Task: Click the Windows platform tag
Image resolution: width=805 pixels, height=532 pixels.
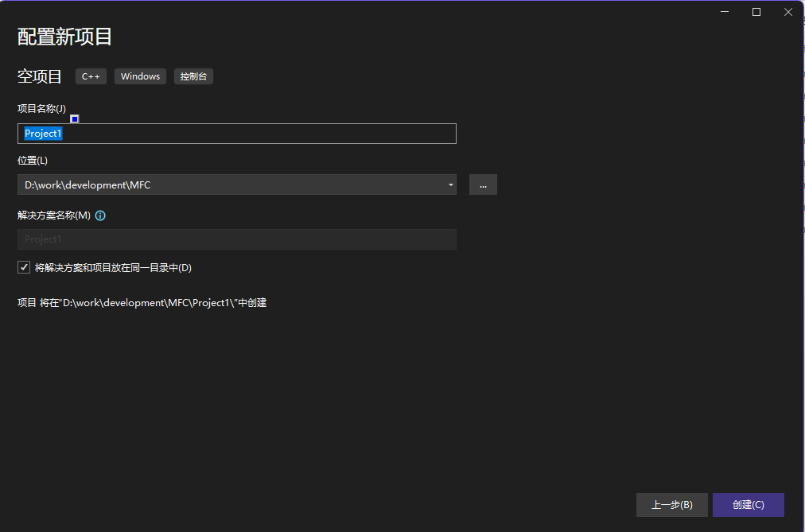Action: (x=140, y=76)
